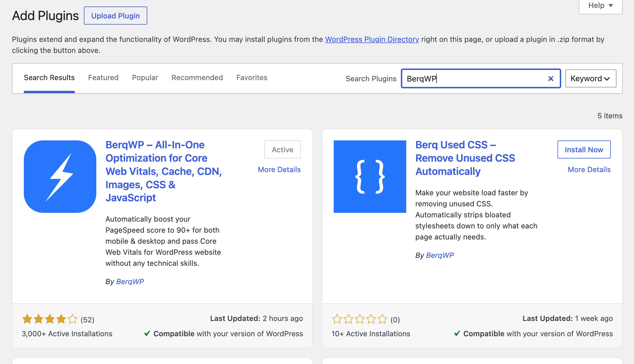Switch to the Search Results tab
The width and height of the screenshot is (634, 364).
point(49,78)
